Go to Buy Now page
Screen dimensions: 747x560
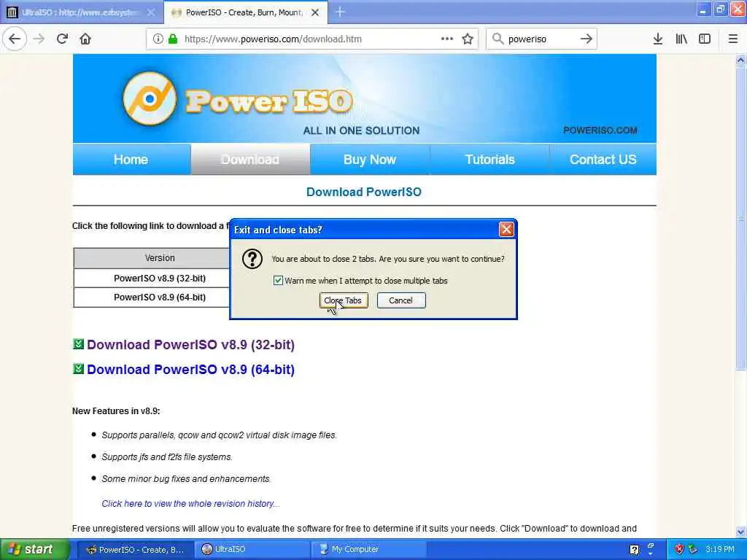pos(370,160)
